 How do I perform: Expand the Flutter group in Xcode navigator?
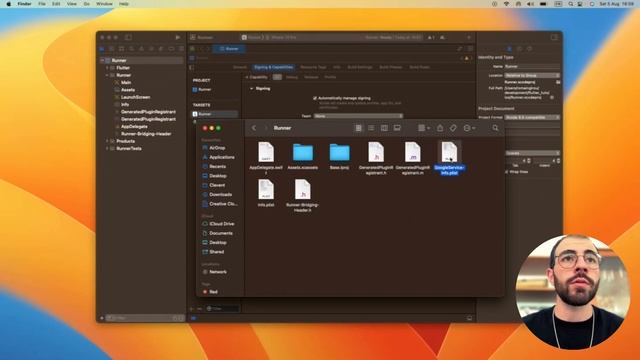[x=107, y=68]
